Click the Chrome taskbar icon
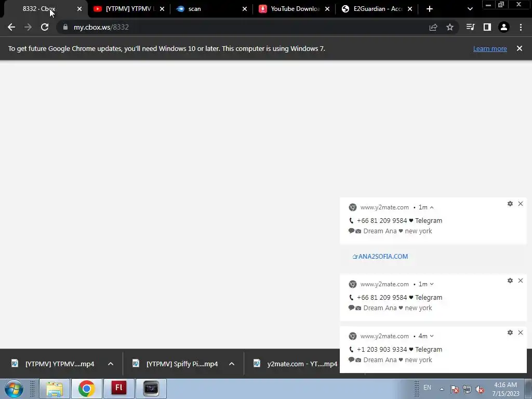This screenshot has width=532, height=399. click(x=87, y=389)
